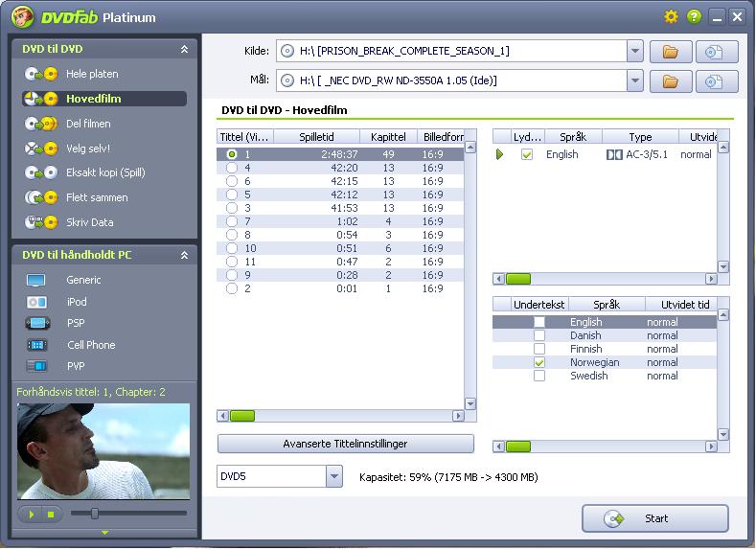Sort by Kapittel column header
This screenshot has height=550, width=756.
pyautogui.click(x=388, y=137)
